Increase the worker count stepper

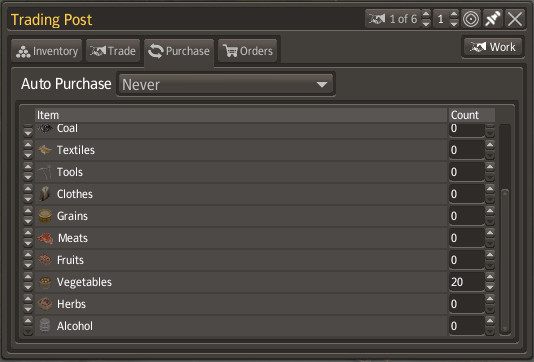click(454, 15)
